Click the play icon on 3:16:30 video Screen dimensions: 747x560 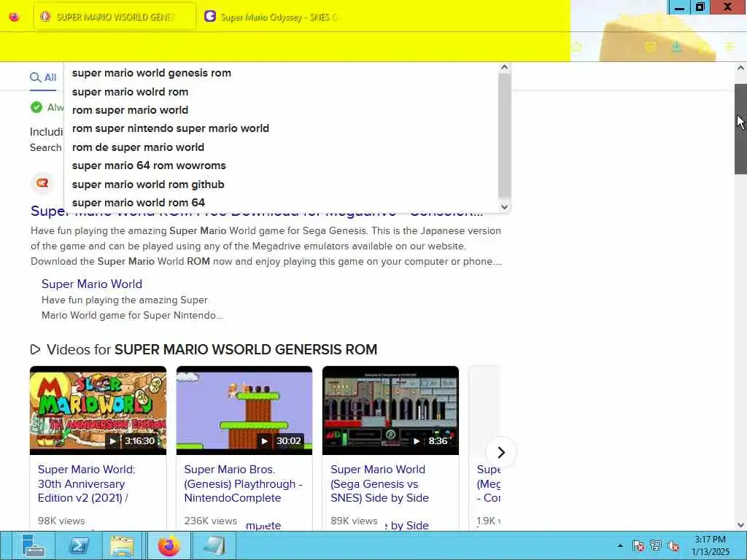point(112,441)
